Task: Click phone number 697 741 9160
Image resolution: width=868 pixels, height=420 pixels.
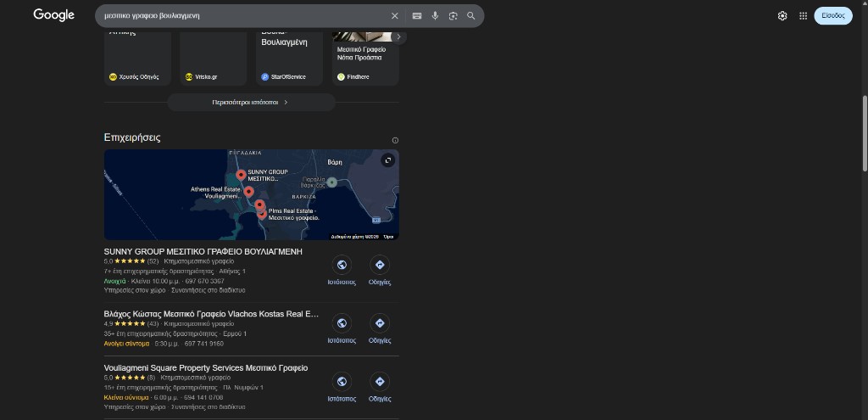Action: [x=204, y=344]
